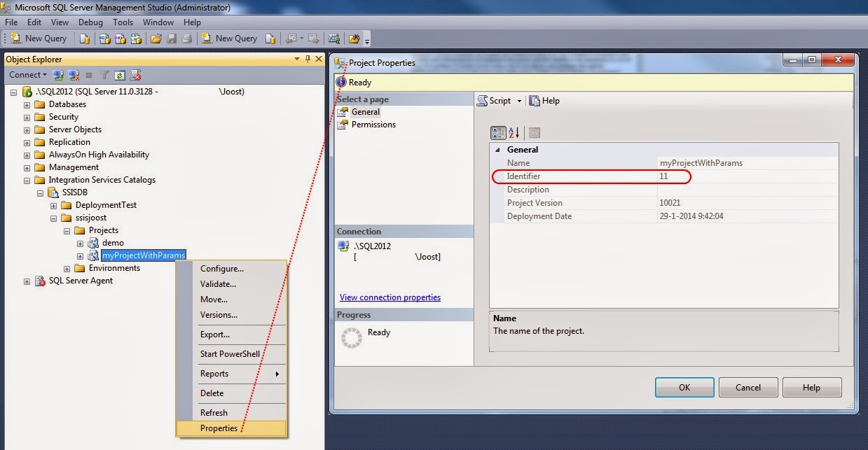Open a new Analysis Services MDX query
The height and width of the screenshot is (450, 868).
104,38
